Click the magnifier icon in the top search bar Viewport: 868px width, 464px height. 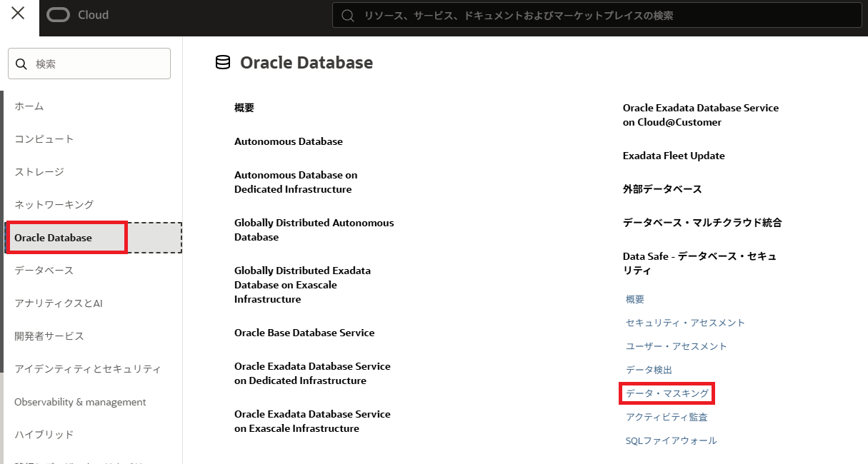[348, 15]
